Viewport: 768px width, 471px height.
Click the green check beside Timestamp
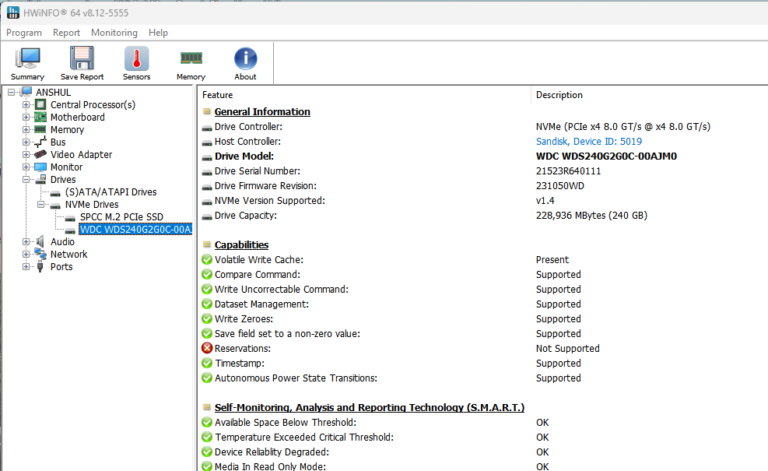[x=207, y=363]
